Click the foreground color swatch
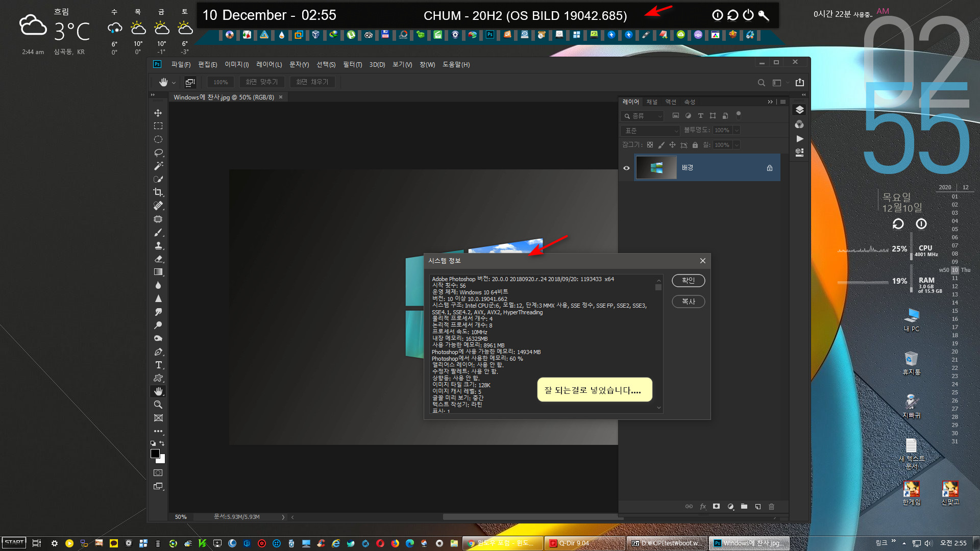This screenshot has height=551, width=980. pos(155,454)
